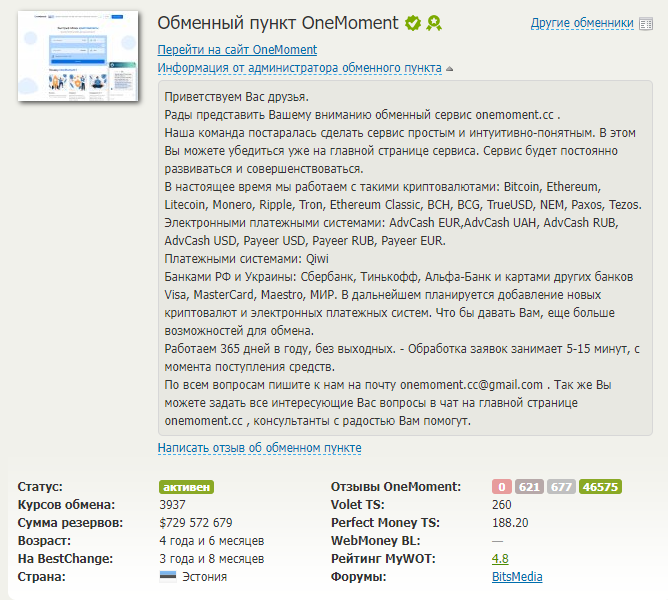Viewport: 668px width, 600px height.
Task: Click the red 0 reviews badge
Action: [x=501, y=487]
